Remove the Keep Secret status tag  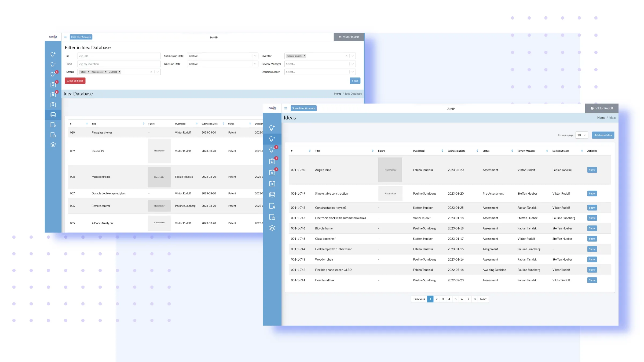point(106,72)
